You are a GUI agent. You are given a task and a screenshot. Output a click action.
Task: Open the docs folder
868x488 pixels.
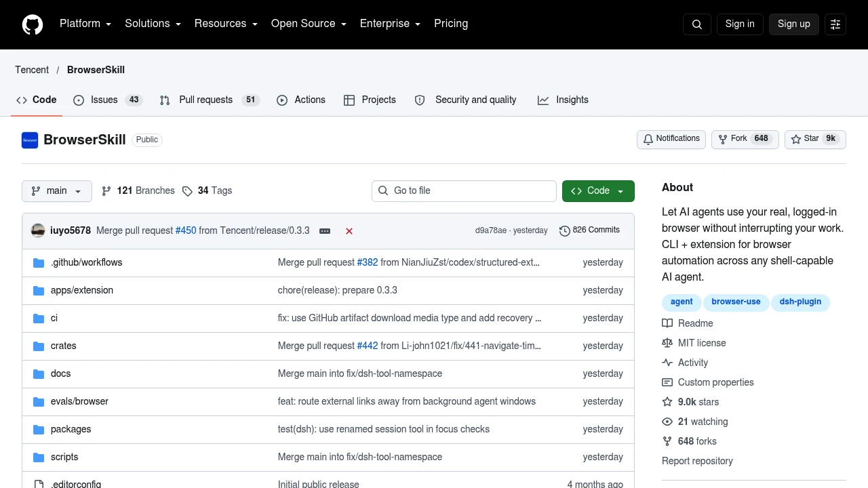61,373
